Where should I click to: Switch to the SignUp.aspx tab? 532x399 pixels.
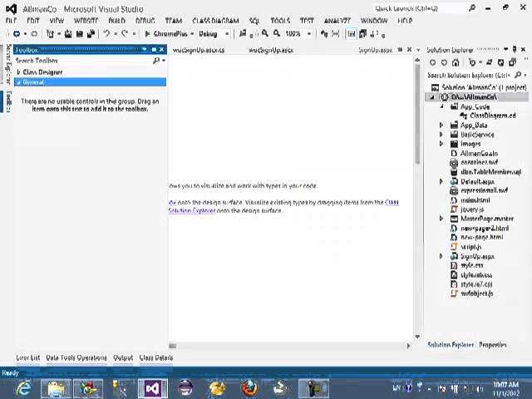coord(376,50)
